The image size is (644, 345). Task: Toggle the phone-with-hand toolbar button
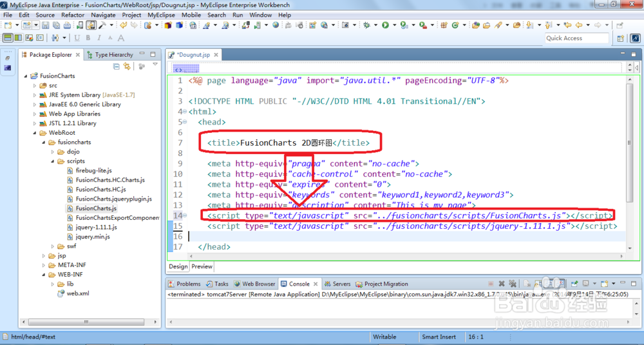(91, 25)
